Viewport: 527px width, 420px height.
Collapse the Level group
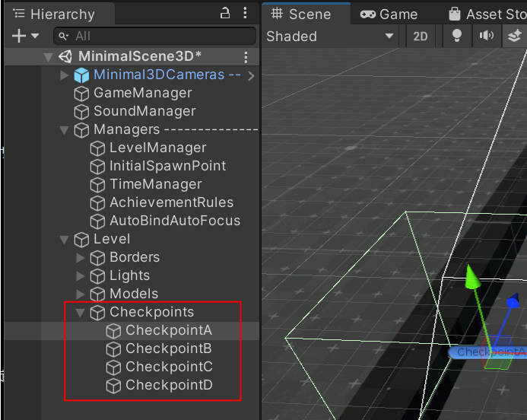point(64,240)
